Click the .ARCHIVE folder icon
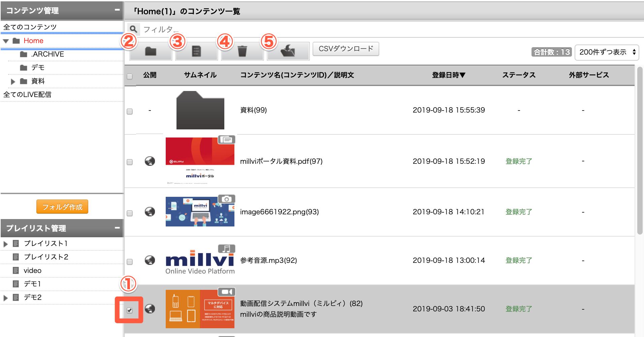The image size is (644, 337). (24, 54)
